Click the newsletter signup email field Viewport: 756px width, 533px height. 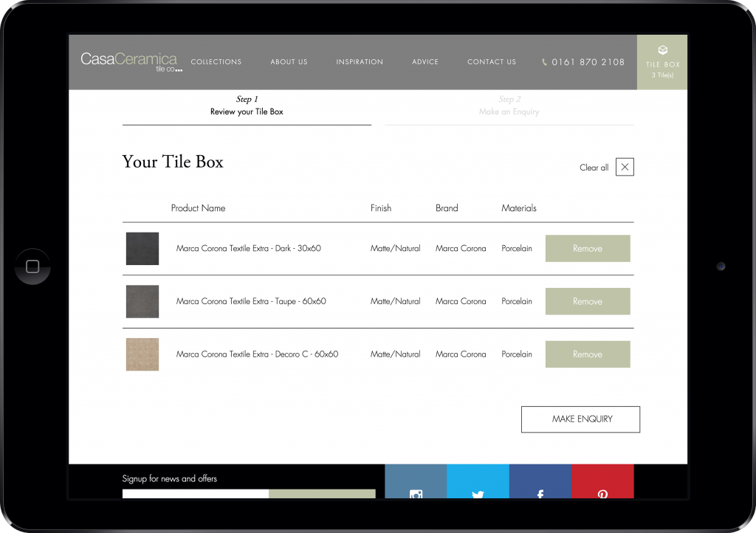(196, 494)
